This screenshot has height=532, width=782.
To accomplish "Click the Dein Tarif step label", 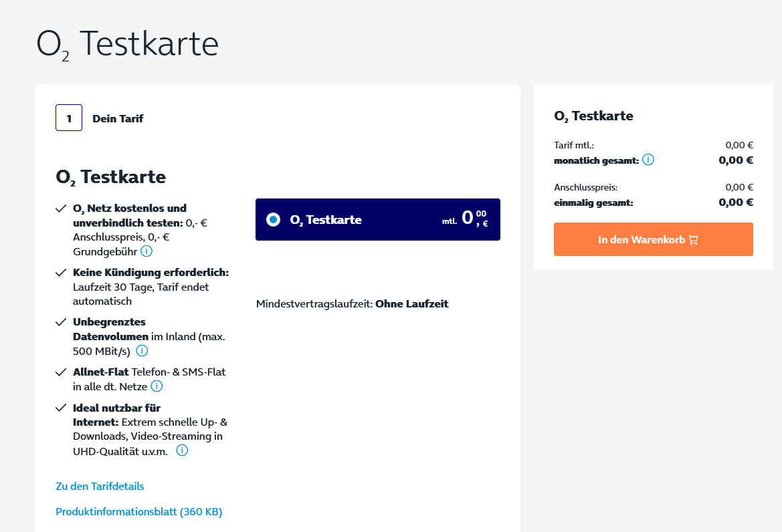I will point(118,118).
